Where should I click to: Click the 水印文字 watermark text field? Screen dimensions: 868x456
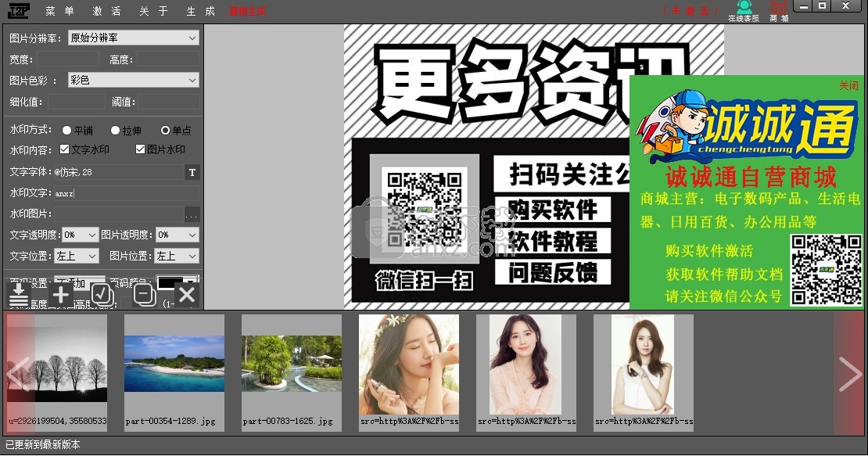point(126,193)
